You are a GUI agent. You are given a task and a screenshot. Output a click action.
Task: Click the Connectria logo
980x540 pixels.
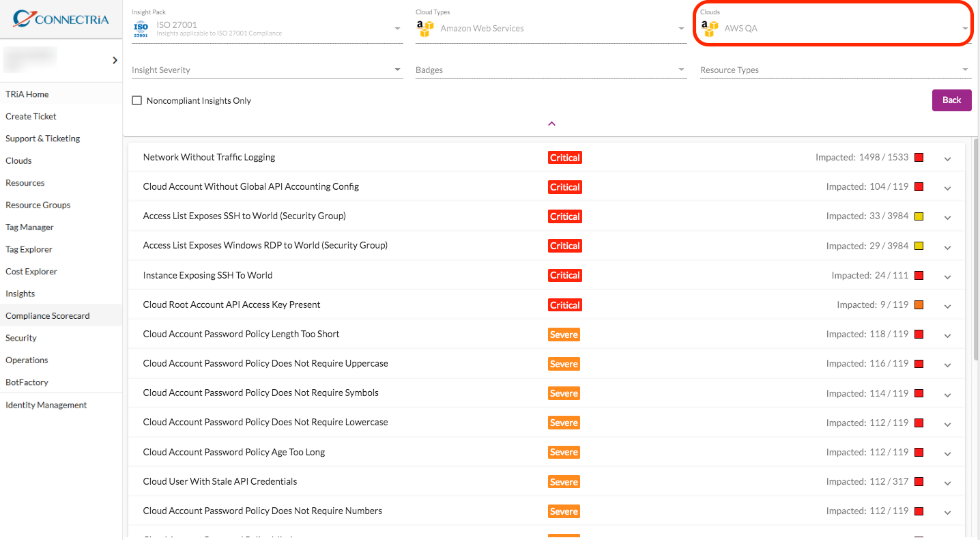pos(61,19)
